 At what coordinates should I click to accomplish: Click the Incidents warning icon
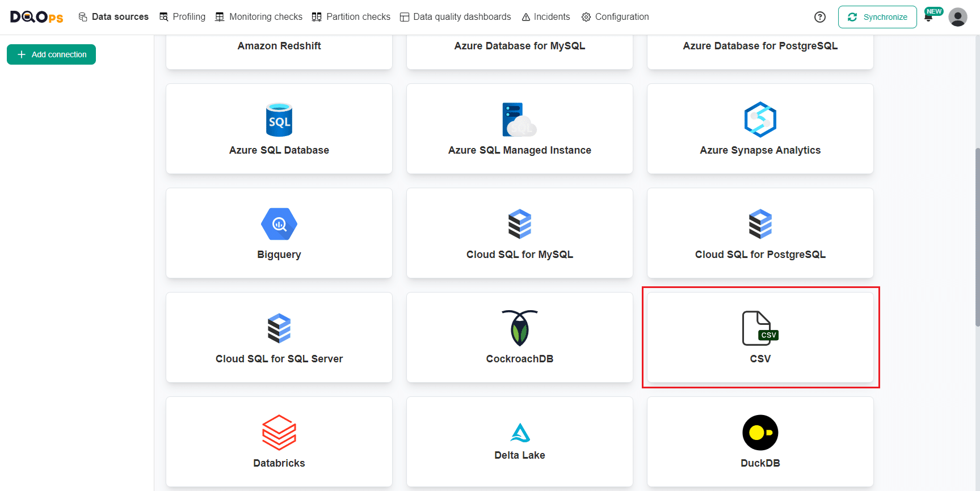click(526, 17)
